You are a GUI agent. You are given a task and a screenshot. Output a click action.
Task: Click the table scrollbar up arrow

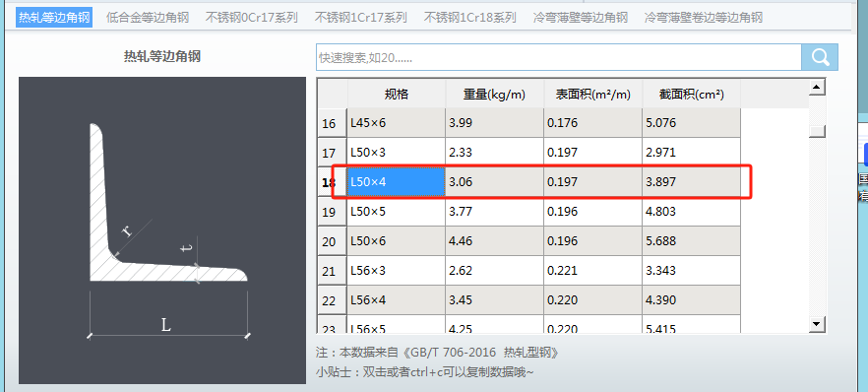817,87
